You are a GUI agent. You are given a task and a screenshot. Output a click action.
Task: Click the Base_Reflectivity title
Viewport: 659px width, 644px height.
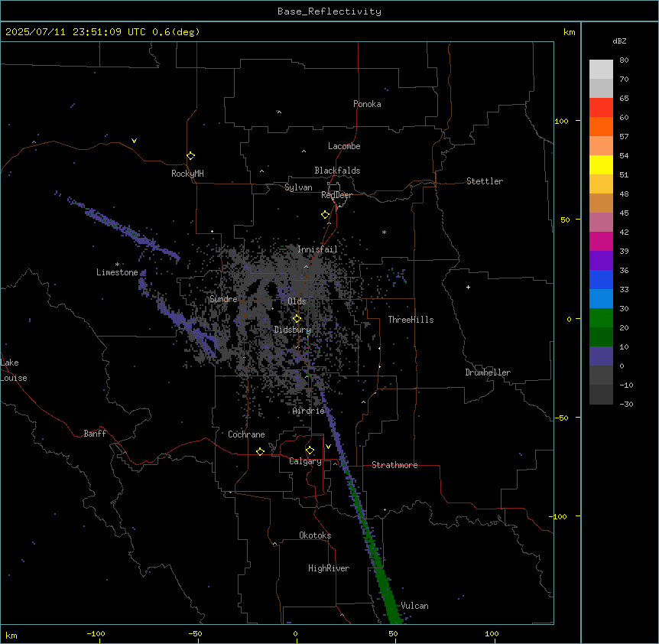[x=329, y=11]
